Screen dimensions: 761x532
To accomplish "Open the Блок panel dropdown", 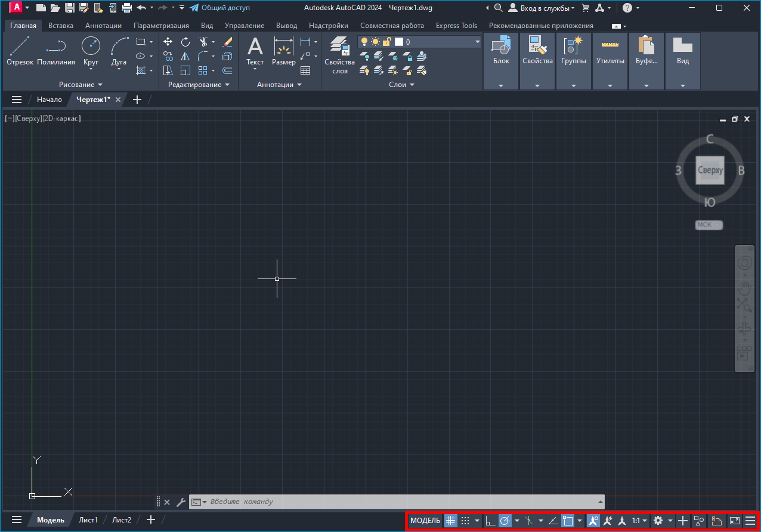I will pyautogui.click(x=501, y=85).
